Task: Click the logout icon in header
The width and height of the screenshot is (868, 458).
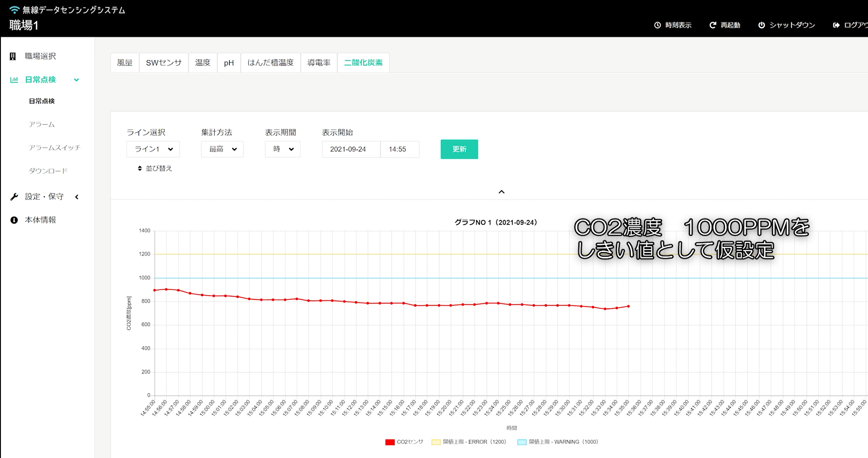Action: tap(836, 25)
